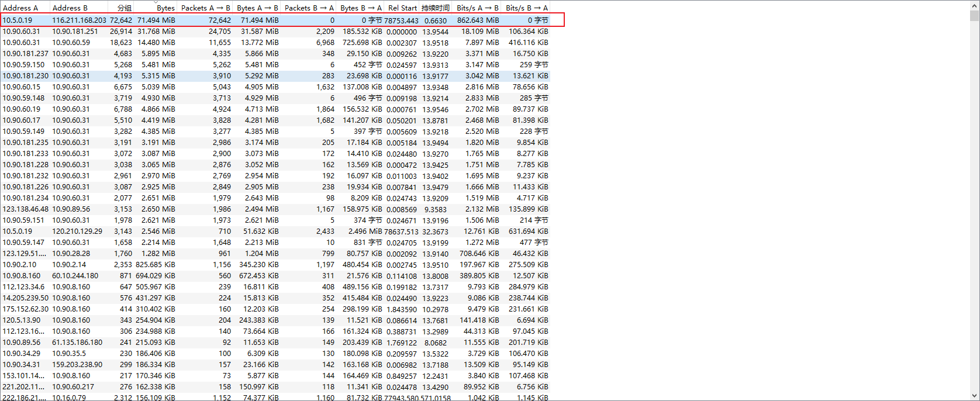Click the sort arrow above Bytes column
The height and width of the screenshot is (401, 980).
pos(156,2)
